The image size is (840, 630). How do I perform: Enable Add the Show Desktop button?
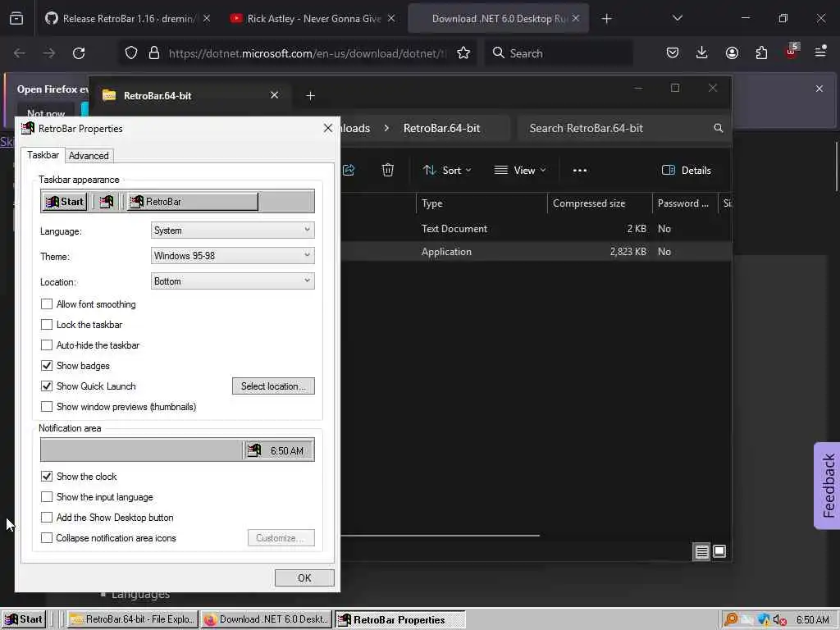coord(47,518)
